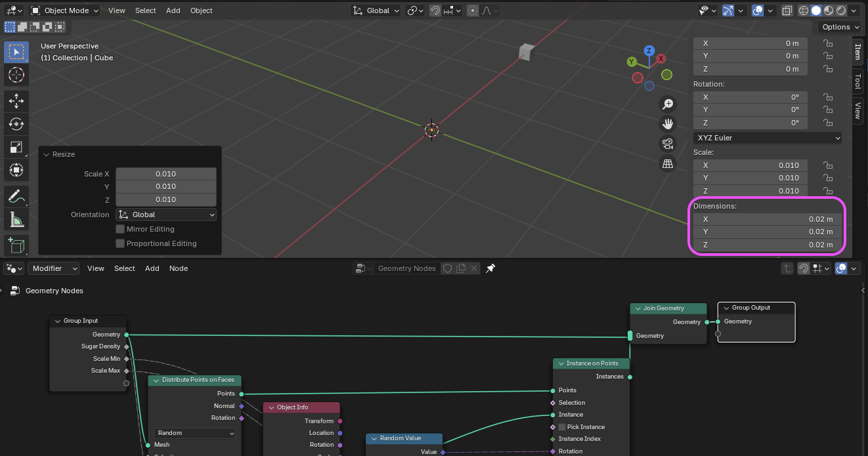Open the viewport Add menu
Screen dimensions: 868x456
point(173,10)
